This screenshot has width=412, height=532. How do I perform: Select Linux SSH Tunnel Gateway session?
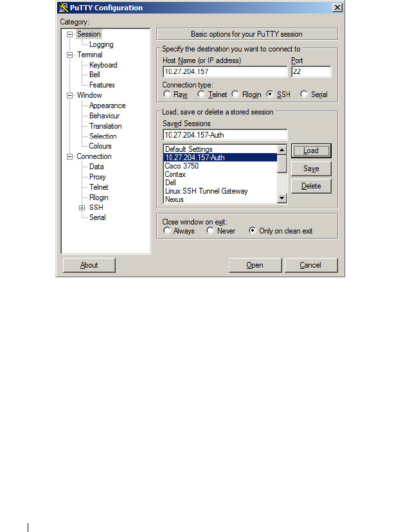[220, 191]
